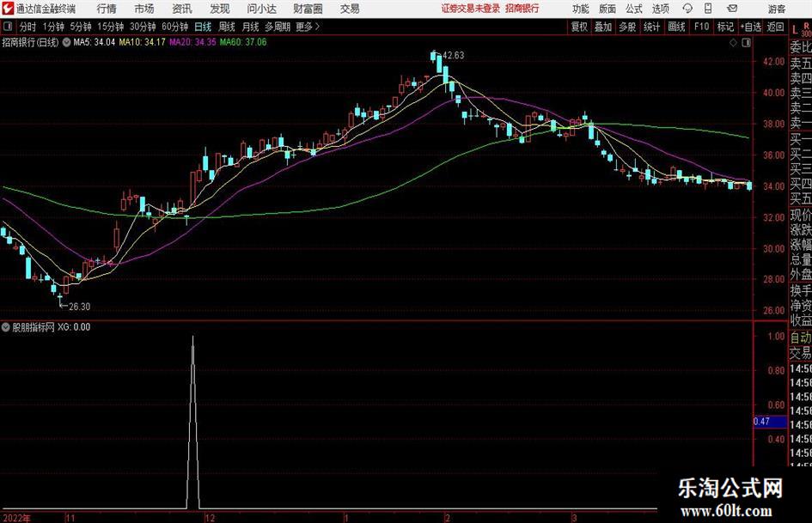Click the 卖五 row in order book
This screenshot has height=523, width=812.
click(x=801, y=64)
